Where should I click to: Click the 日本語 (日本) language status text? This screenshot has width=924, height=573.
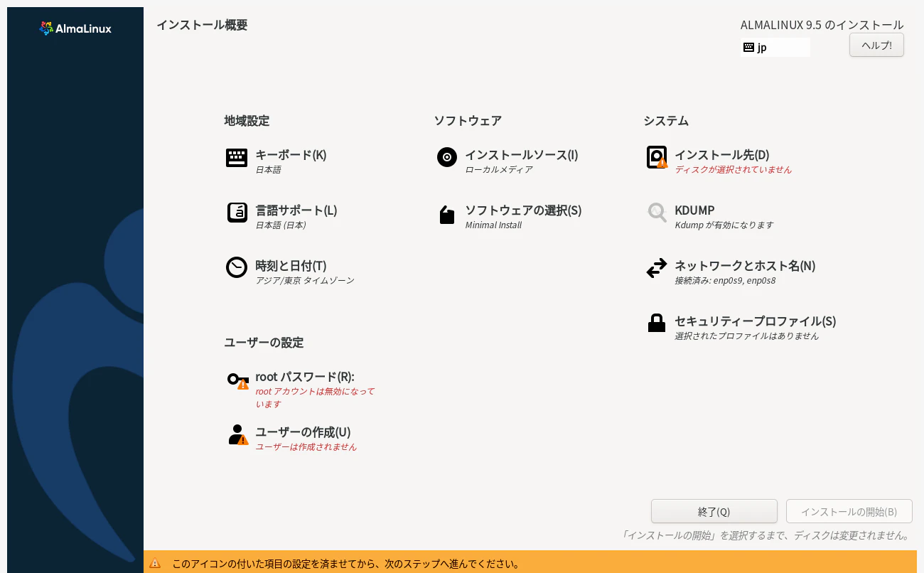tap(281, 225)
